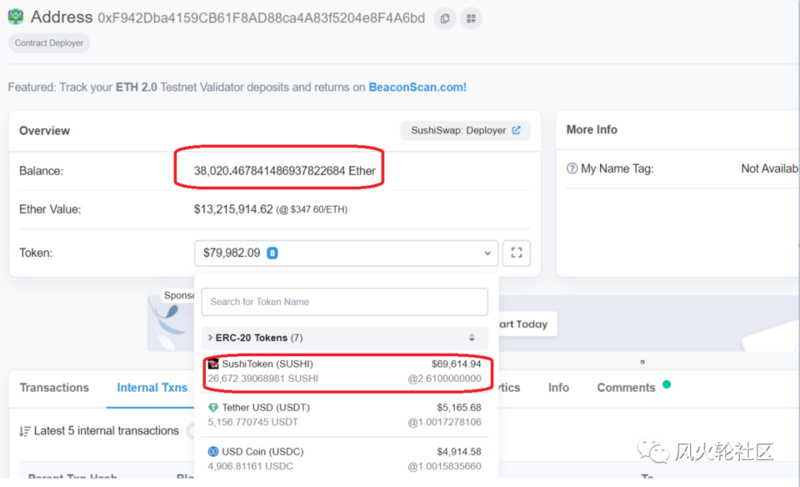Open the Info tab
Screen dimensions: 800x487
[558, 388]
